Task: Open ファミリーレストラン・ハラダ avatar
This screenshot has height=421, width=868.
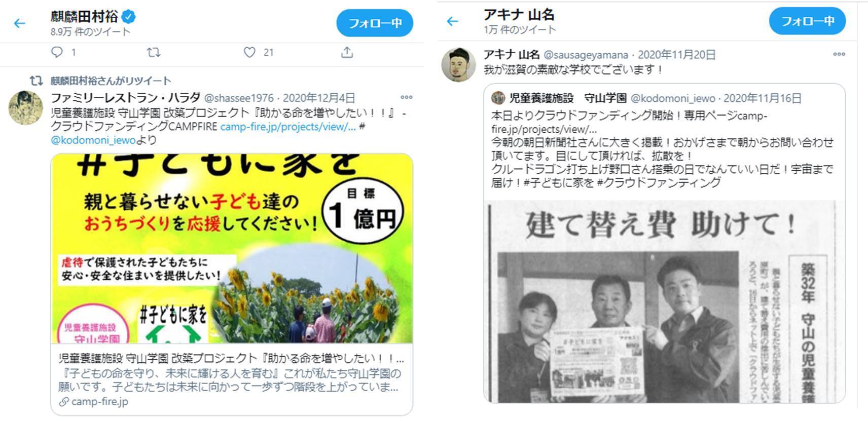Action: tap(26, 108)
